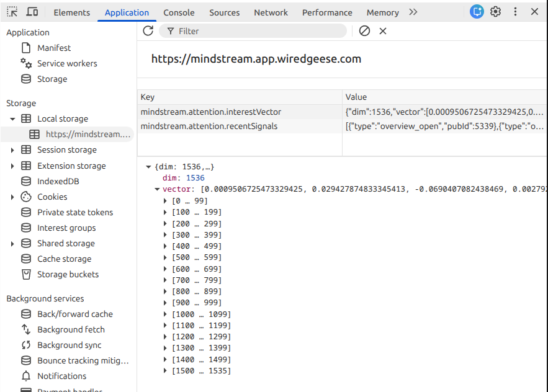This screenshot has height=392, width=548.
Task: Collapse the Local storage tree
Action: (x=12, y=119)
